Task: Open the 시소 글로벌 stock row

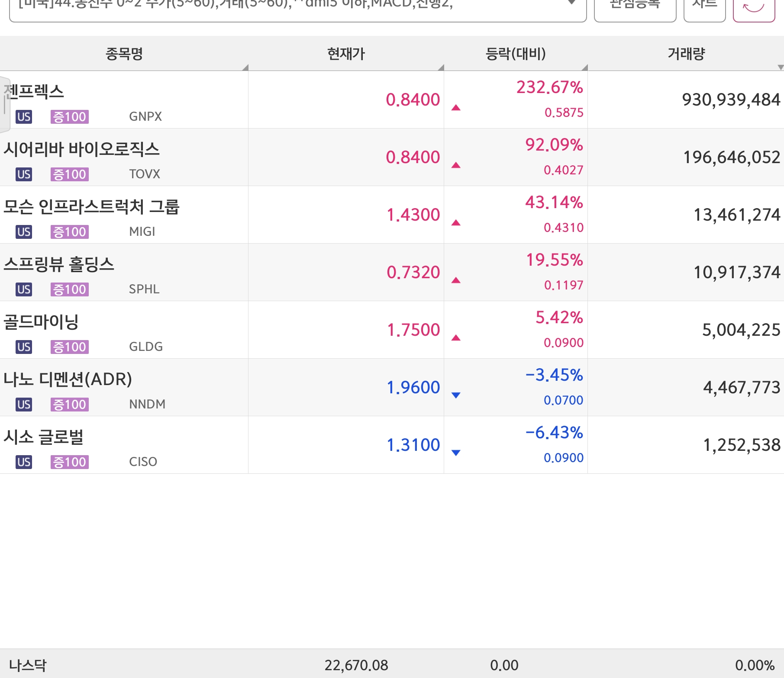Action: [x=392, y=445]
